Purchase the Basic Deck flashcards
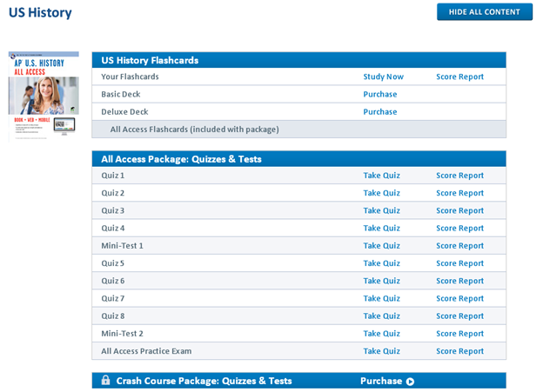Viewport: 543px width, 392px height. coord(379,94)
